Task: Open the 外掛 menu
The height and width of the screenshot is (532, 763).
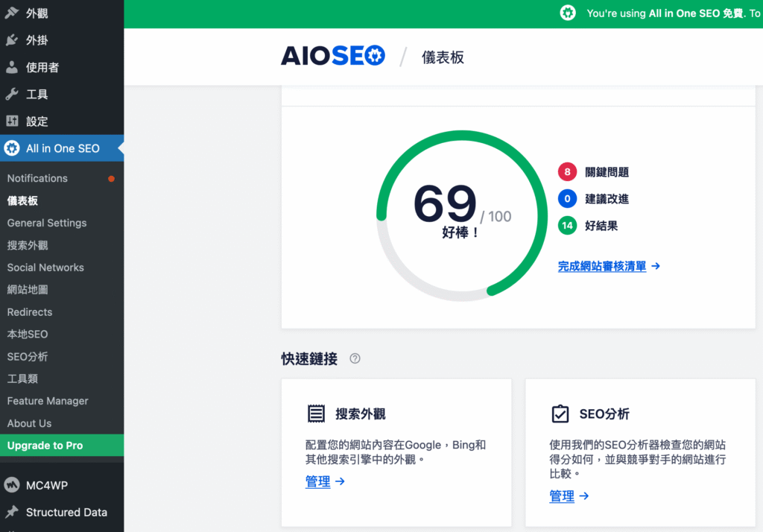Action: coord(62,40)
